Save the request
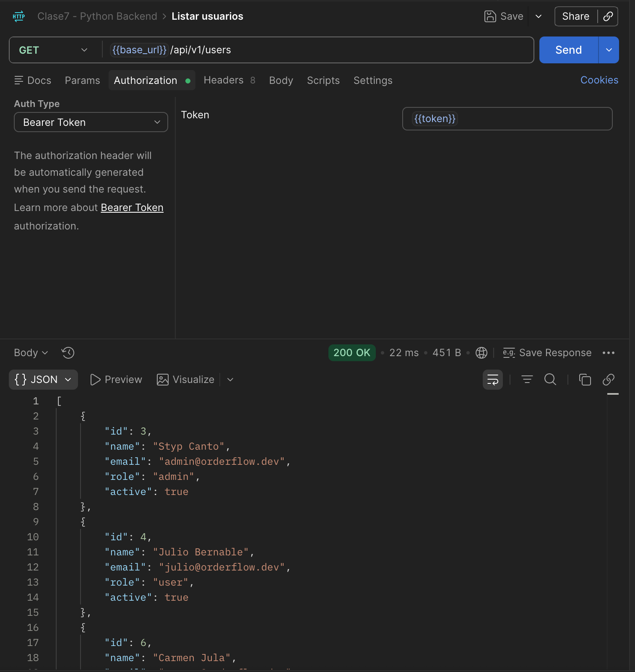 [504, 16]
